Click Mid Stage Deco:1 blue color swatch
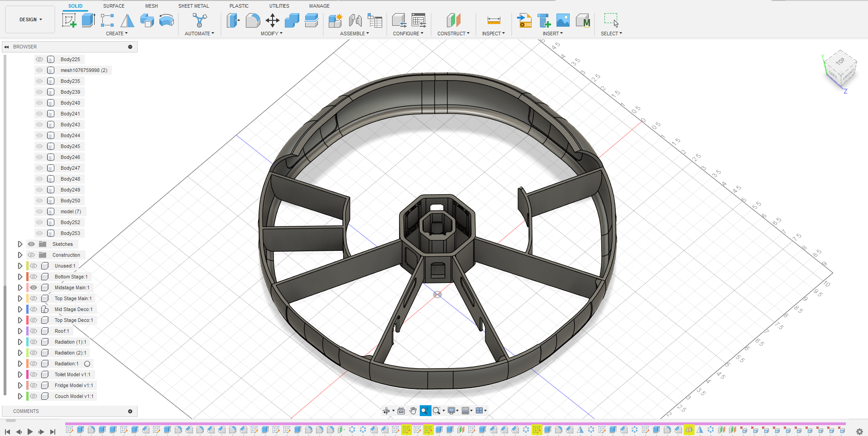 click(27, 309)
